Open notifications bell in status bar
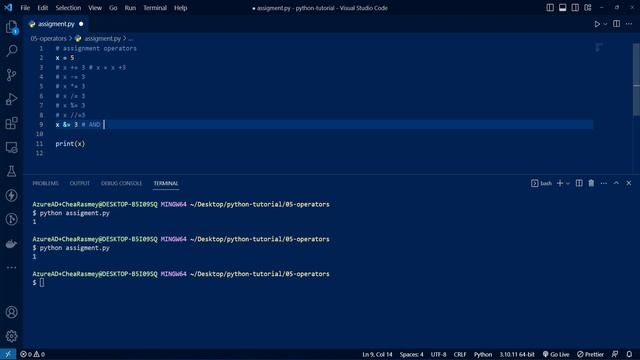 [x=629, y=354]
